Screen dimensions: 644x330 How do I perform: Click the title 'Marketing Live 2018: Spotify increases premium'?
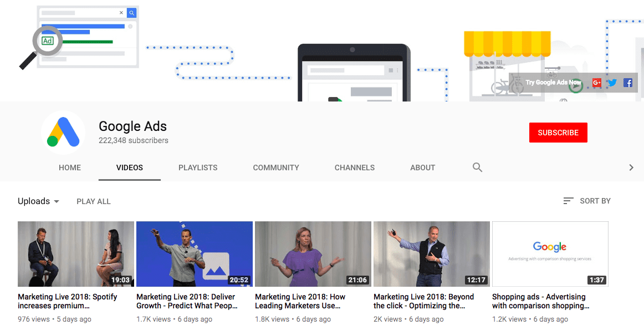(x=68, y=301)
